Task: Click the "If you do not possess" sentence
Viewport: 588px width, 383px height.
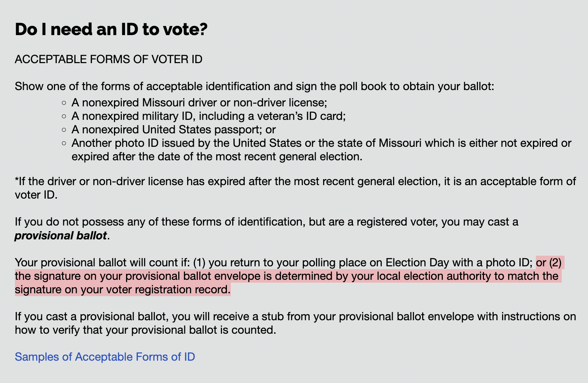Action: [x=266, y=222]
